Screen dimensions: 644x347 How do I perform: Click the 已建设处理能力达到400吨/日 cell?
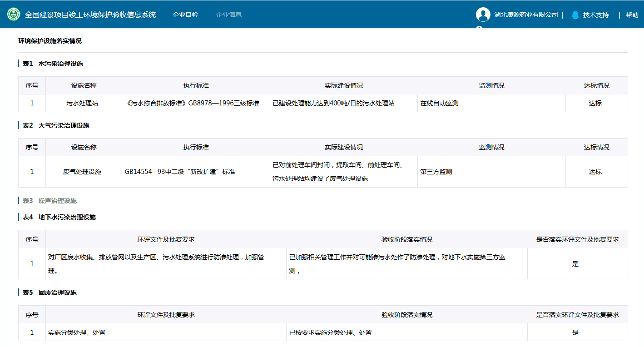344,103
